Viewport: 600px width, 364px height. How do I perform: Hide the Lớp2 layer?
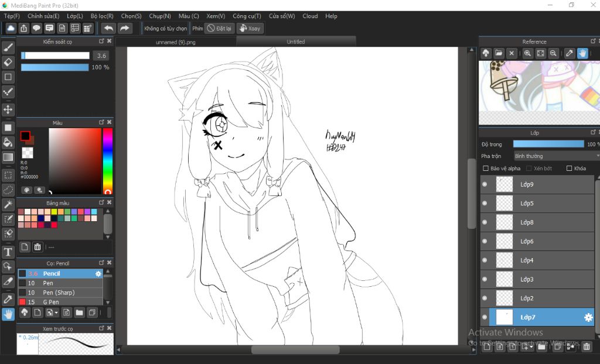[485, 298]
